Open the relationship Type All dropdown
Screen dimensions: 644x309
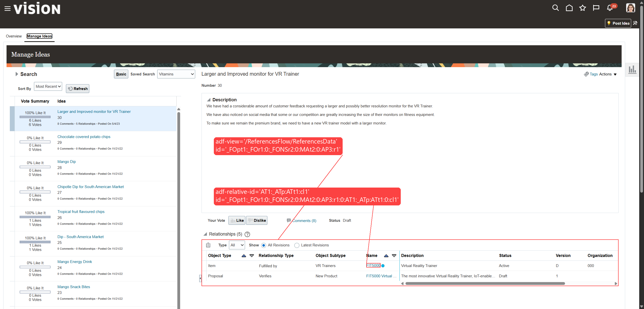pos(237,245)
